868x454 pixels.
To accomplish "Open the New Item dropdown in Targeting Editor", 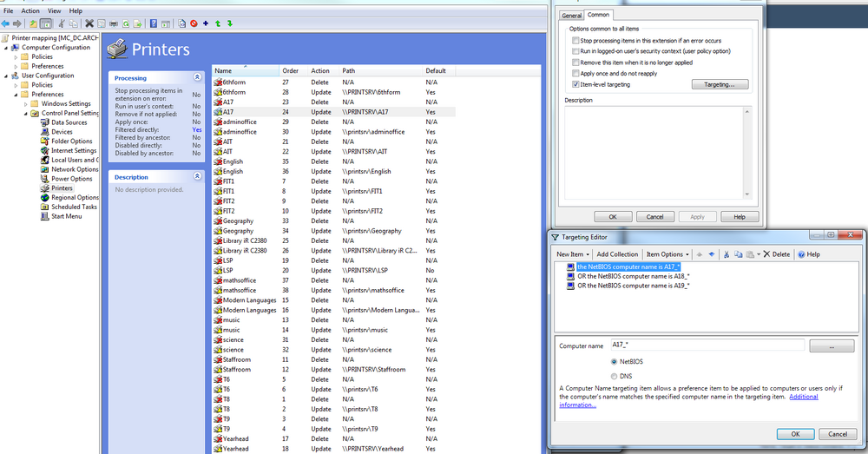I will click(x=572, y=254).
